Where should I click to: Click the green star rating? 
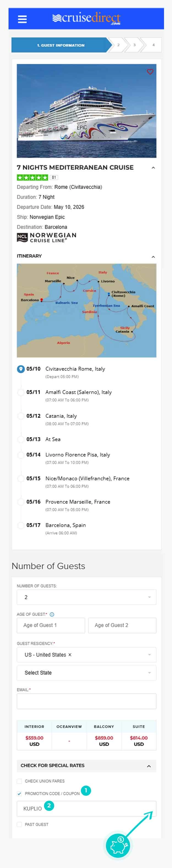(33, 177)
